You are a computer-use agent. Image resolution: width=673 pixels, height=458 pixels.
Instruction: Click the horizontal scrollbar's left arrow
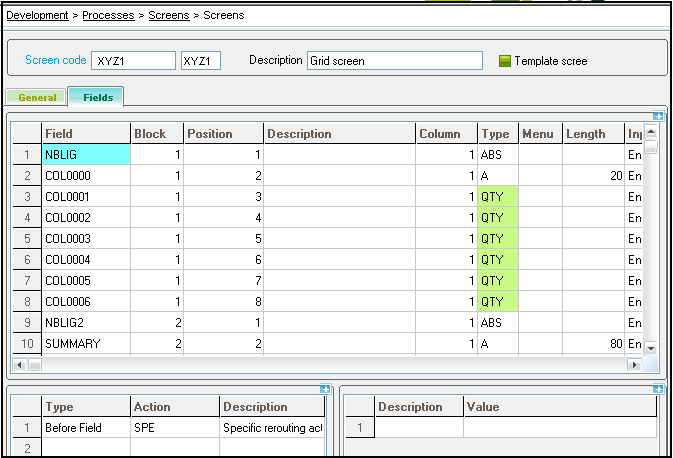(19, 365)
